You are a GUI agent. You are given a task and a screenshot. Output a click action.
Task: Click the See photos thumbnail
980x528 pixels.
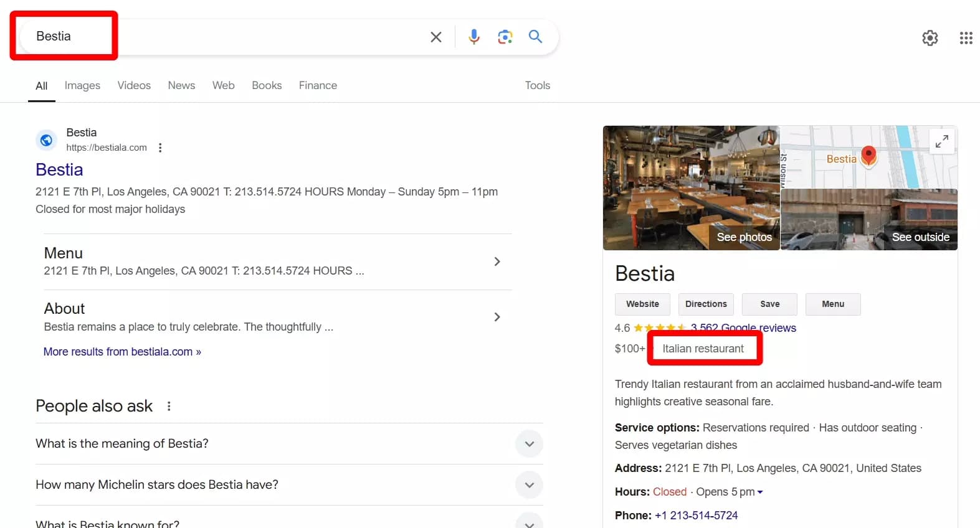[691, 188]
